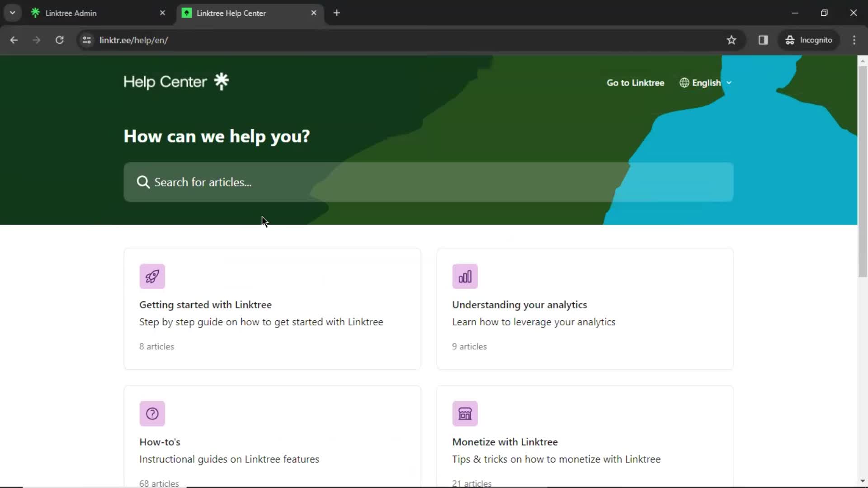This screenshot has width=868, height=488.
Task: Go back using the browser back arrow
Action: coord(14,40)
